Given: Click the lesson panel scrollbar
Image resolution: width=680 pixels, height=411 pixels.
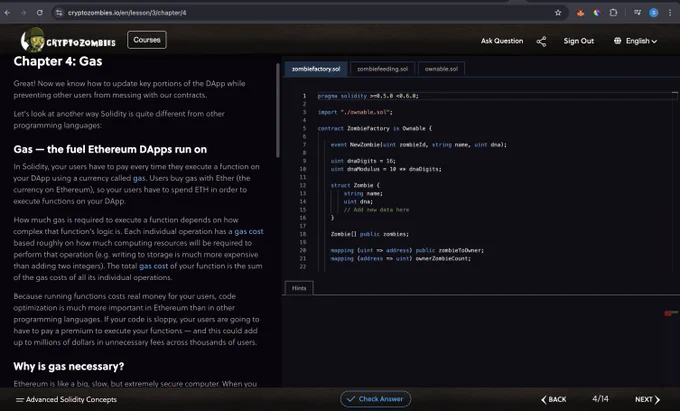Looking at the screenshot, I should 278,111.
